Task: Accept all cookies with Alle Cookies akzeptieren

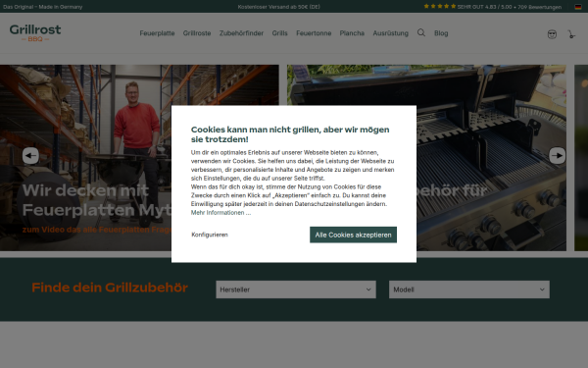Action: click(353, 235)
